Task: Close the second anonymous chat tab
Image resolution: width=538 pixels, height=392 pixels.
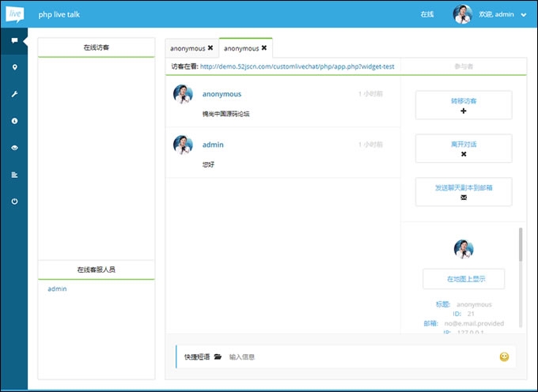Action: click(264, 48)
